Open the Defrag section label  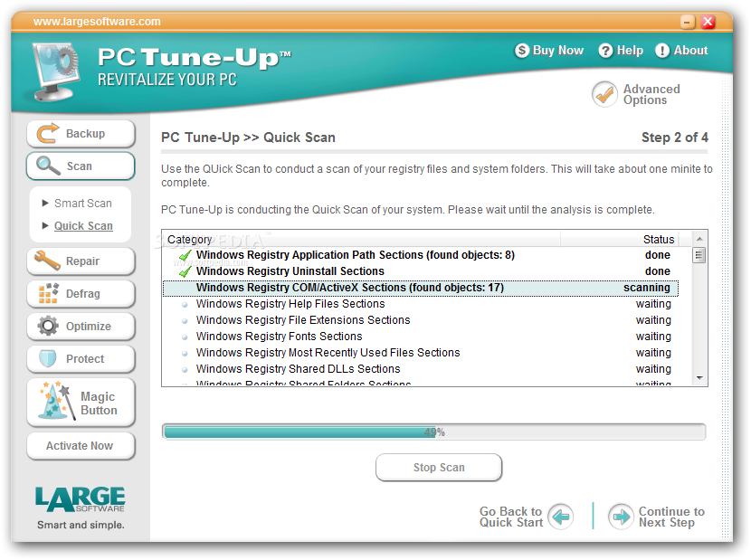tap(83, 294)
